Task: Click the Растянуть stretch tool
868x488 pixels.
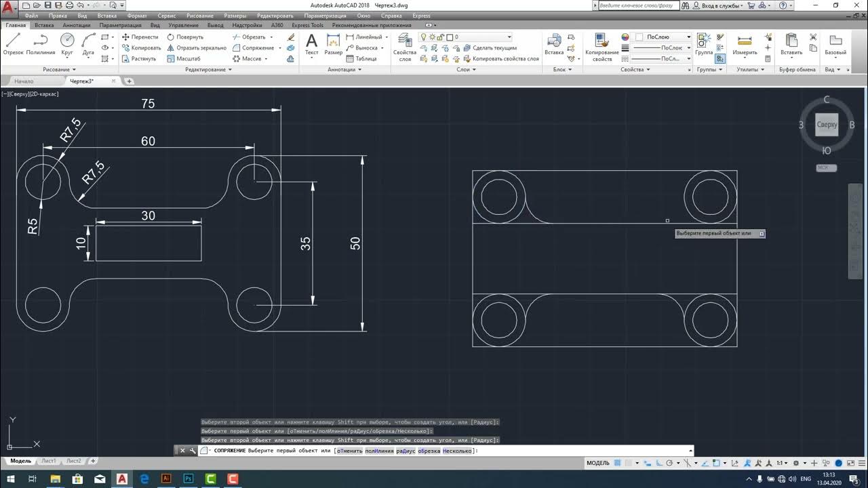Action: 139,59
